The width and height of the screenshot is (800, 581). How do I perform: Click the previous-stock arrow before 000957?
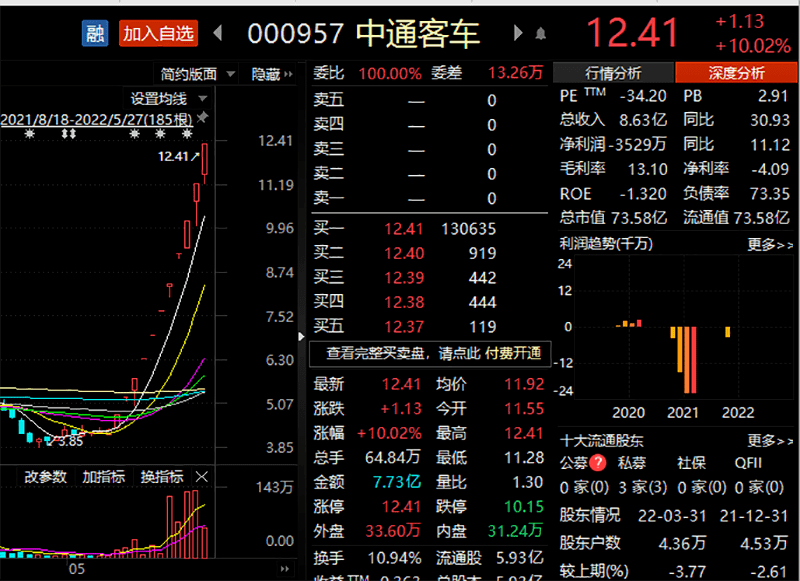217,33
